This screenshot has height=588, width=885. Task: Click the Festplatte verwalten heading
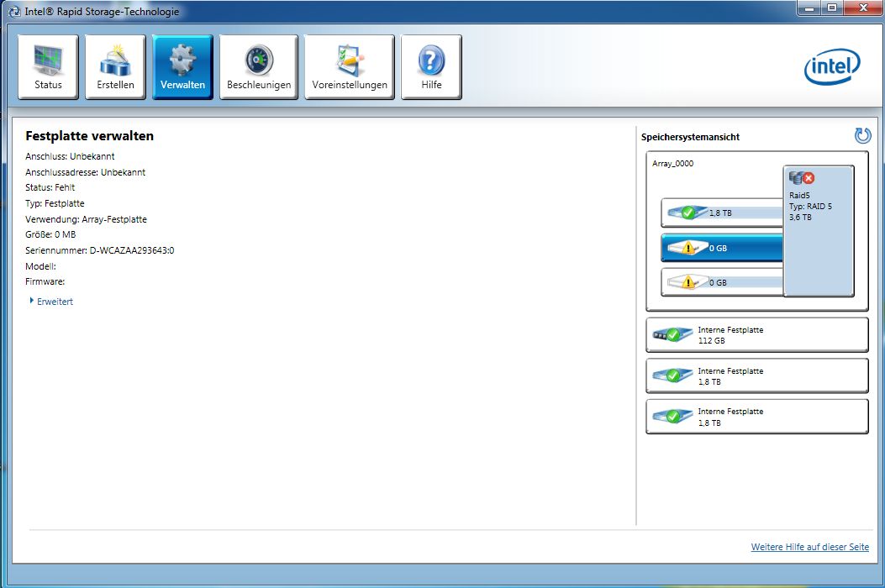(x=89, y=136)
